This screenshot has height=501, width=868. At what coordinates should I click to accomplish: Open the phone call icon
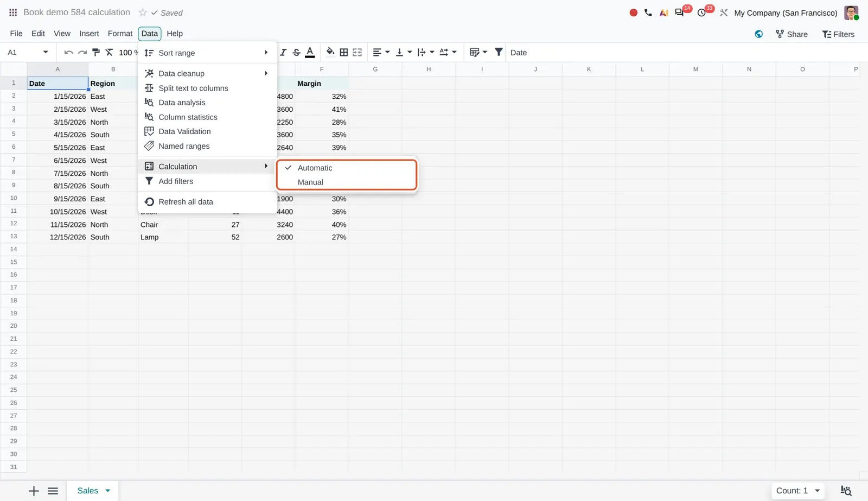(x=648, y=12)
